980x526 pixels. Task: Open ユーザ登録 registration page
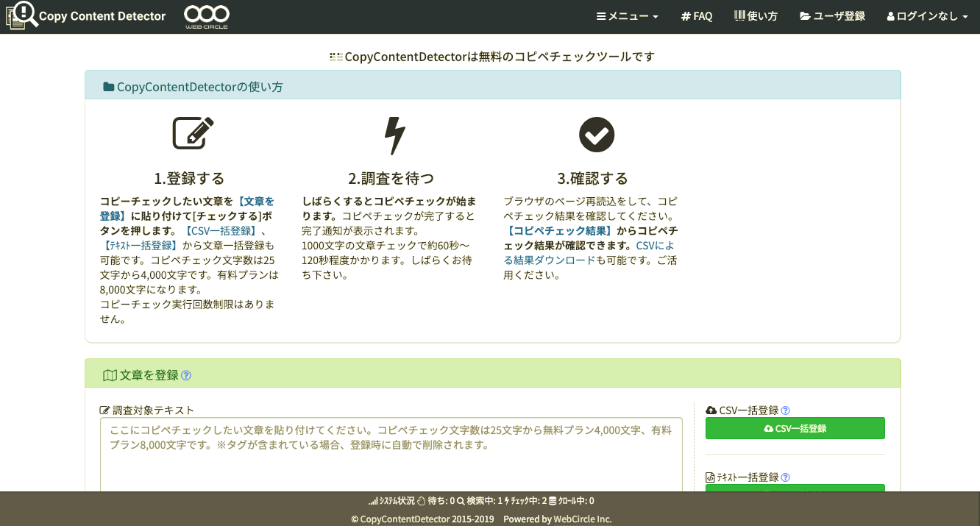832,16
